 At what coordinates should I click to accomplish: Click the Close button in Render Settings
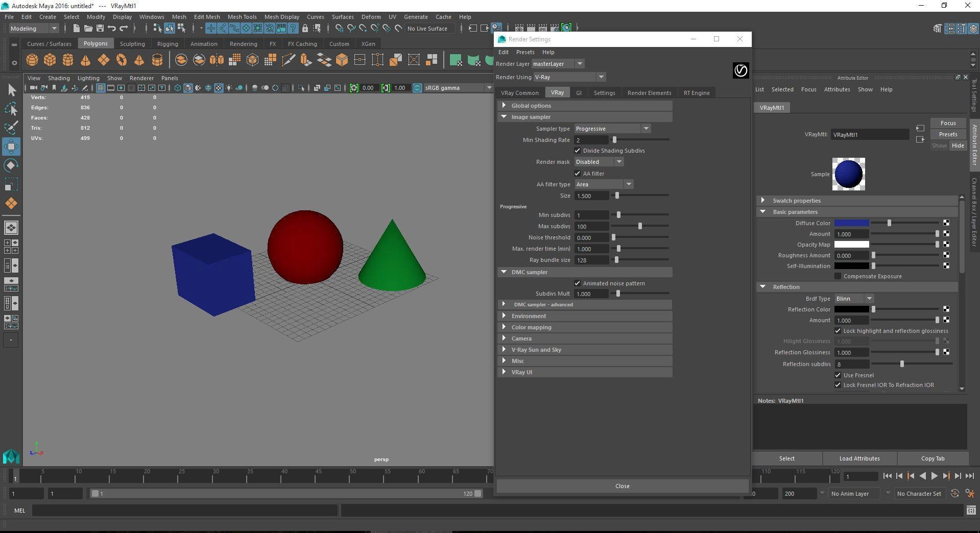[623, 486]
